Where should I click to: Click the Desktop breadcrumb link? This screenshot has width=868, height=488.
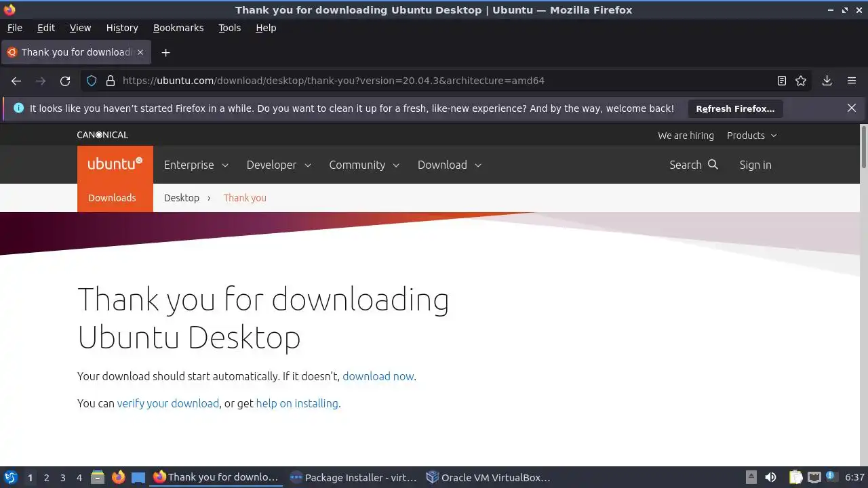pyautogui.click(x=182, y=198)
